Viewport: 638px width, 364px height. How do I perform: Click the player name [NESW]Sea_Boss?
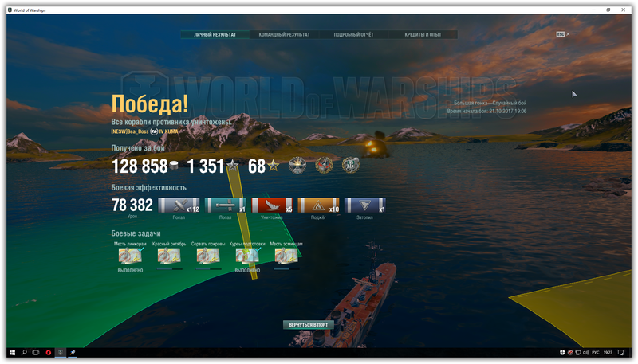(x=130, y=131)
